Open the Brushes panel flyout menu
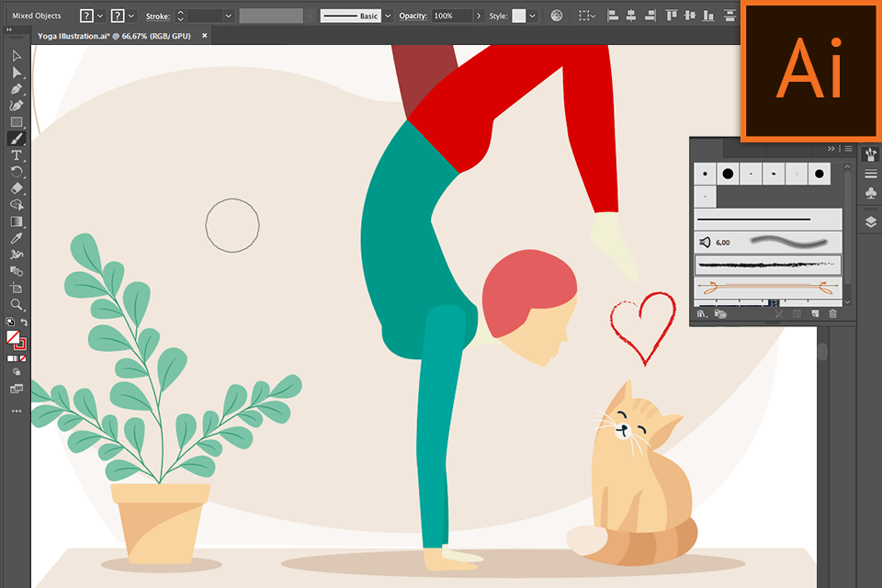The width and height of the screenshot is (882, 588). [847, 148]
